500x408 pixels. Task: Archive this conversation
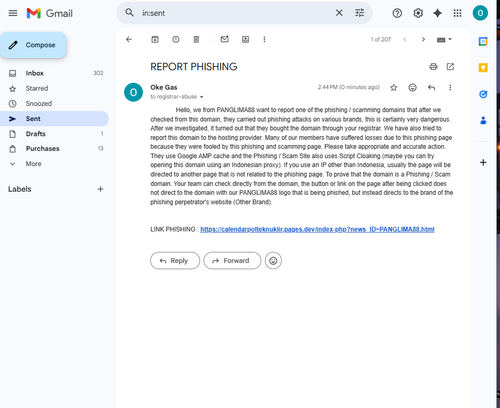pos(155,39)
